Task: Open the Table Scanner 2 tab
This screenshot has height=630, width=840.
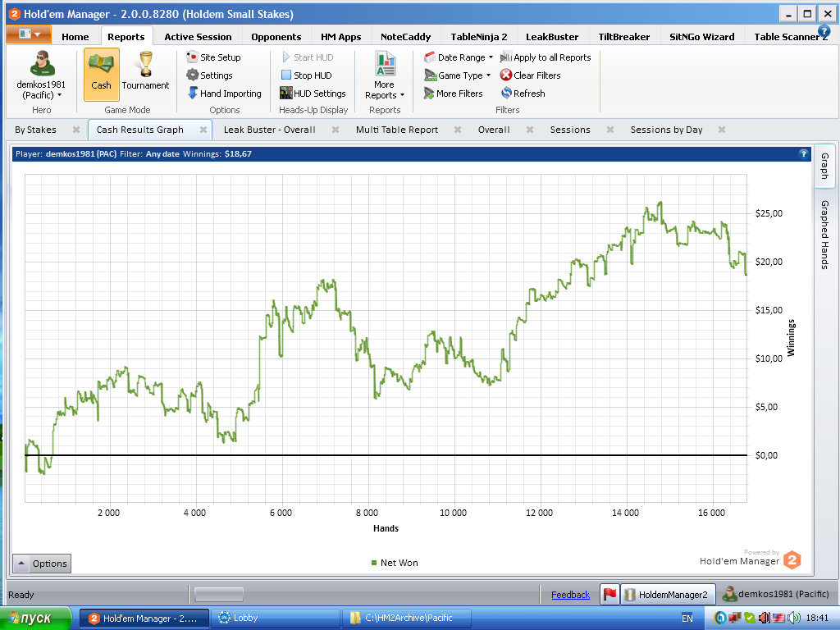Action: click(791, 37)
